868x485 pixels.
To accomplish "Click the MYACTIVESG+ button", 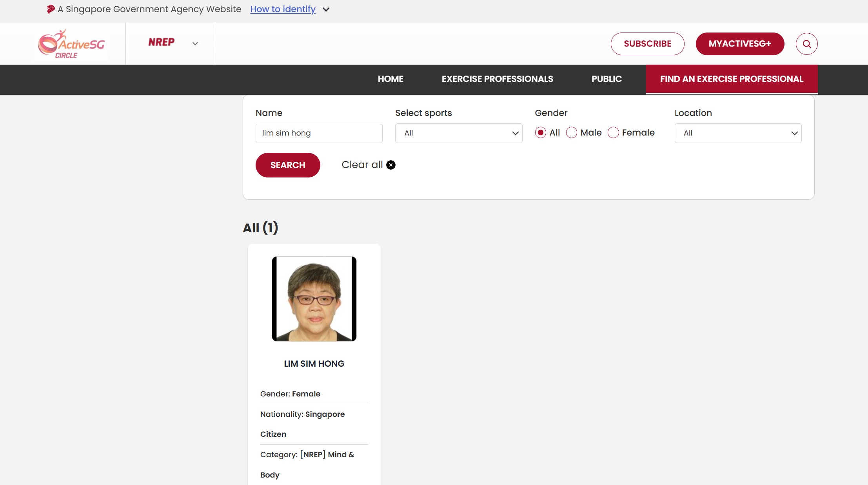I will click(740, 44).
